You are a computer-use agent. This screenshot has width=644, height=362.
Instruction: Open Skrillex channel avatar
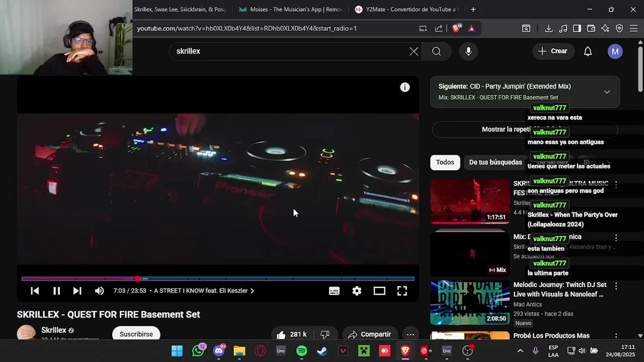pos(26,333)
